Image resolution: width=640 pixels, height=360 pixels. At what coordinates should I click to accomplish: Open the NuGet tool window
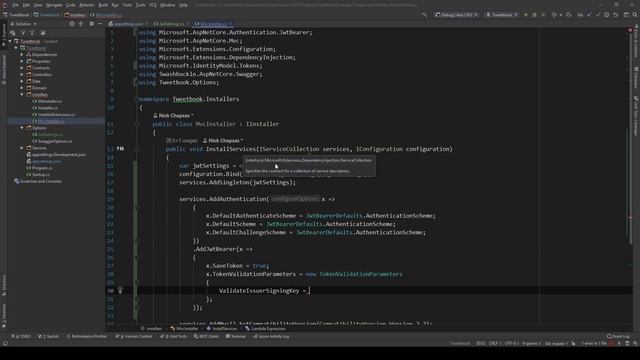[x=48, y=336]
